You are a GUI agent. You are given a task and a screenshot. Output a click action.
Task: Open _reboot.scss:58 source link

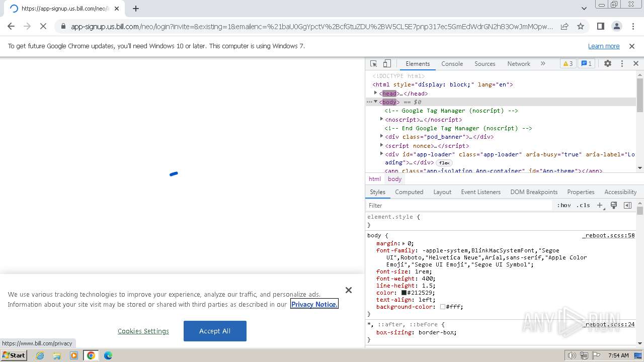coord(608,235)
